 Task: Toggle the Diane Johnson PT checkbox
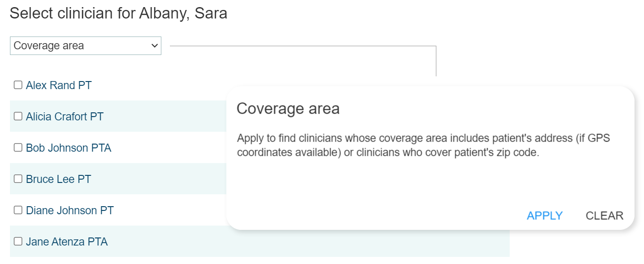[x=18, y=210]
